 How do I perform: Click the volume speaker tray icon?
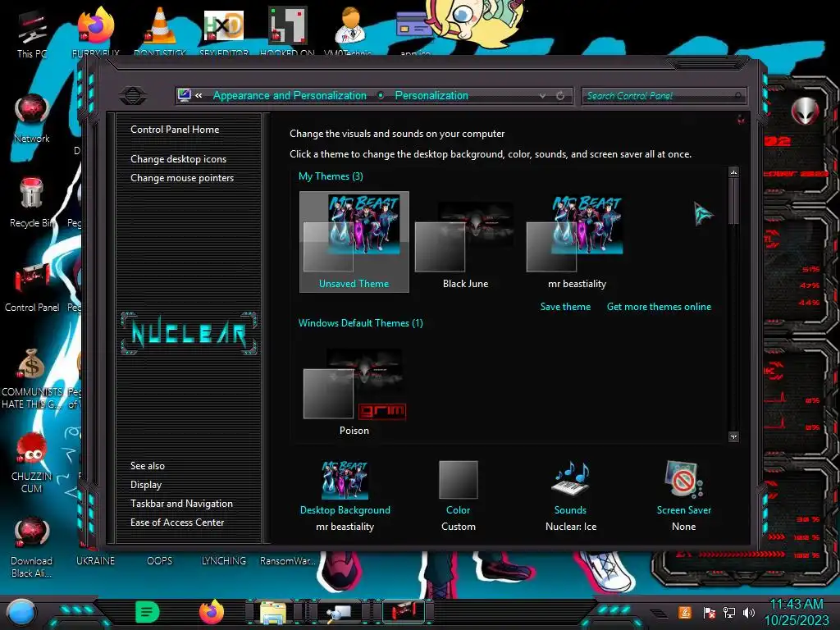(x=750, y=612)
